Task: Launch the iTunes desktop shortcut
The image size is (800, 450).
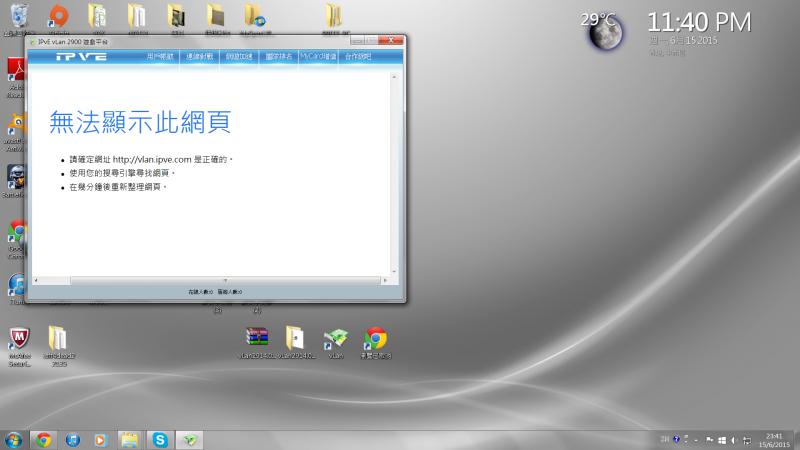Action: point(16,289)
